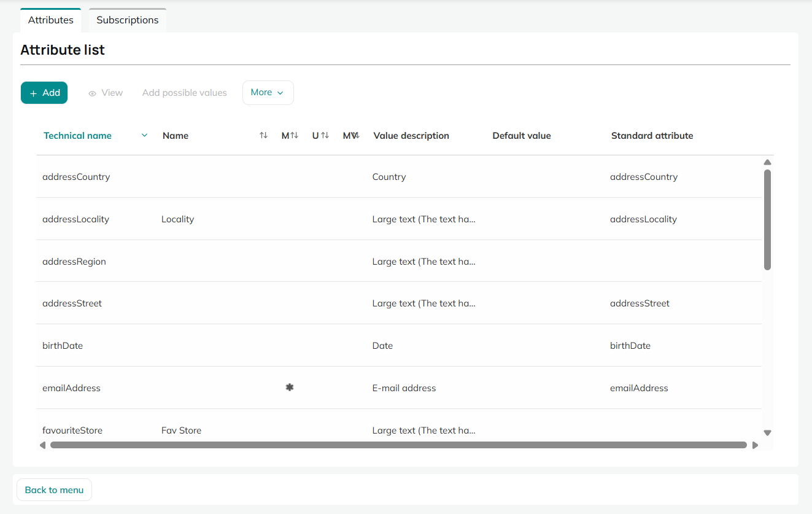The image size is (812, 514).
Task: Click Add possible values
Action: point(185,93)
